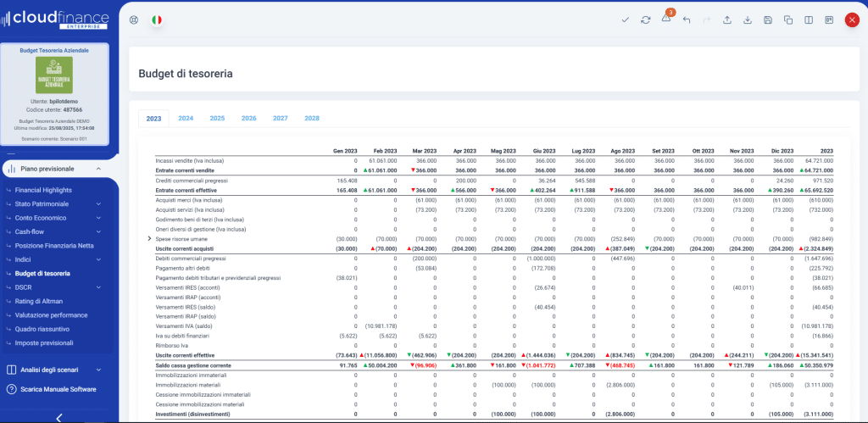Click the undo arrow icon
868x423 pixels.
coord(687,20)
